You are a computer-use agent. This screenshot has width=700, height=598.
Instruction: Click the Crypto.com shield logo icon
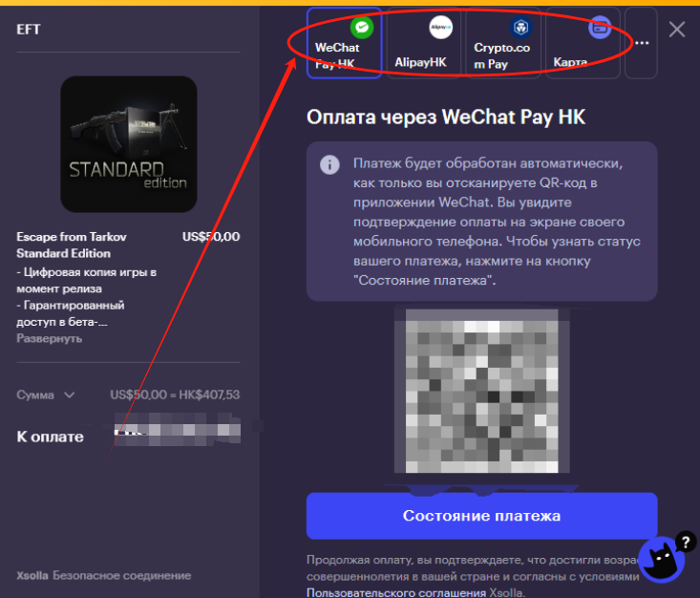(x=520, y=28)
